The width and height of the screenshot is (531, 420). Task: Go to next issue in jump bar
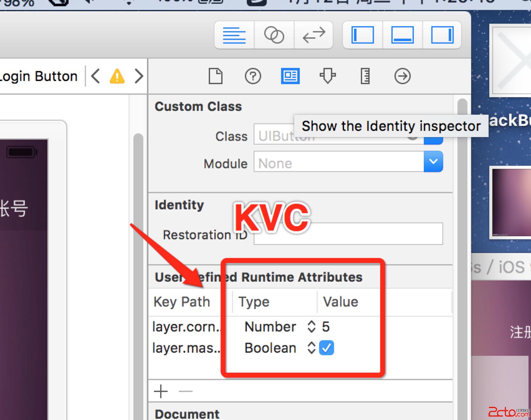pyautogui.click(x=139, y=76)
